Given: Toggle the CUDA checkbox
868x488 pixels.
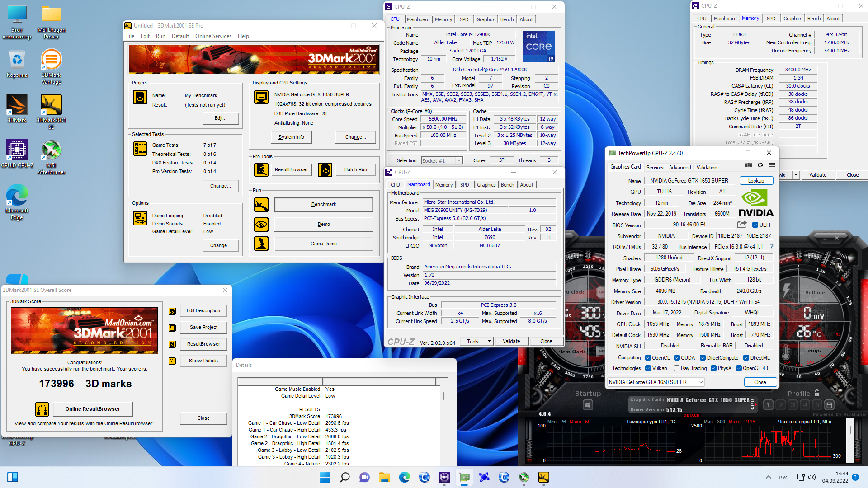Looking at the screenshot, I should pos(677,358).
